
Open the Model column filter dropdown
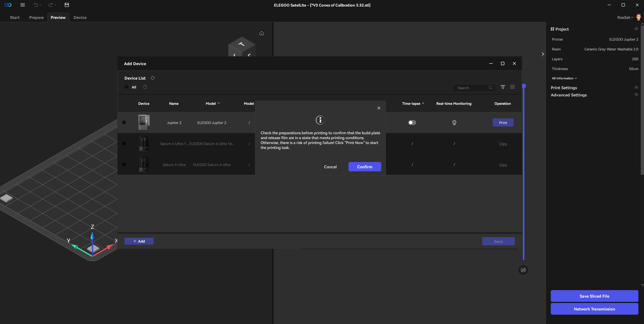[x=219, y=103]
